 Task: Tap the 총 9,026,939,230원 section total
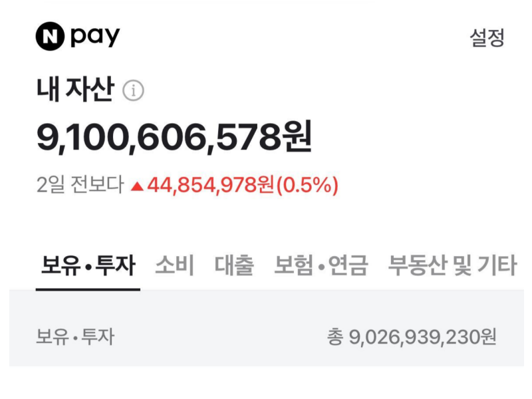point(412,337)
